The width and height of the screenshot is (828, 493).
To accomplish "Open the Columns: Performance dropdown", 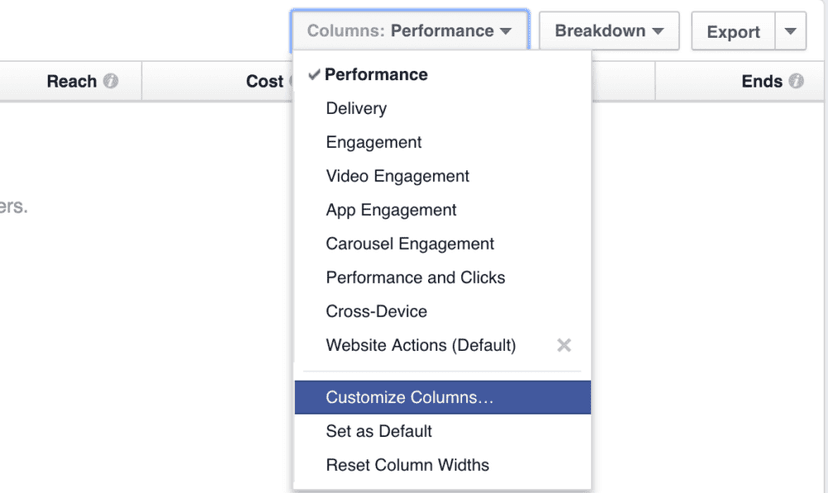I will coord(410,31).
